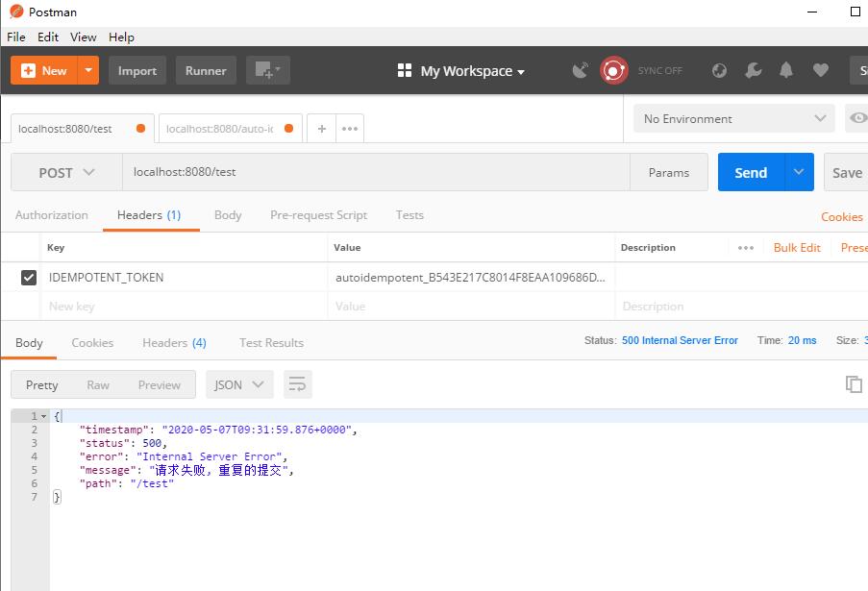Screen dimensions: 868x591
Task: Click the new header Value placeholder field
Action: (471, 306)
